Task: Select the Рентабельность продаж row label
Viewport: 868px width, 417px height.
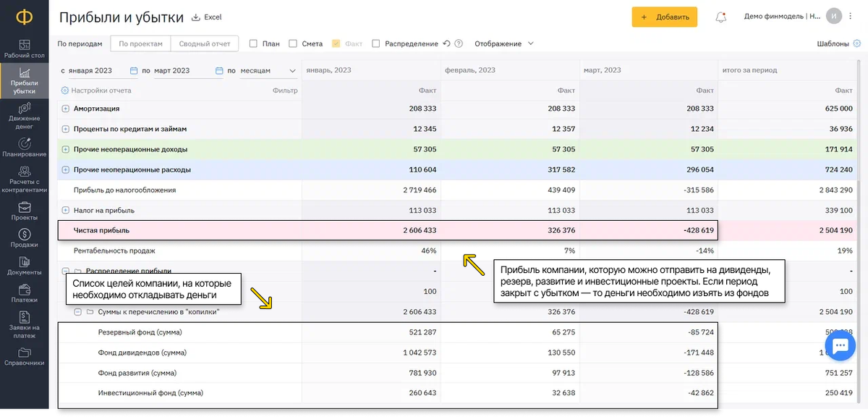Action: (x=114, y=250)
